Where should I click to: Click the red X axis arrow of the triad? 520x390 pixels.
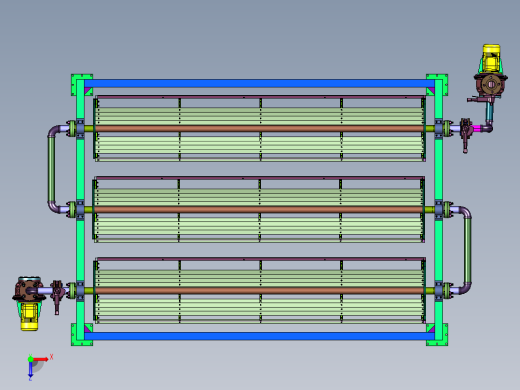pos(41,359)
